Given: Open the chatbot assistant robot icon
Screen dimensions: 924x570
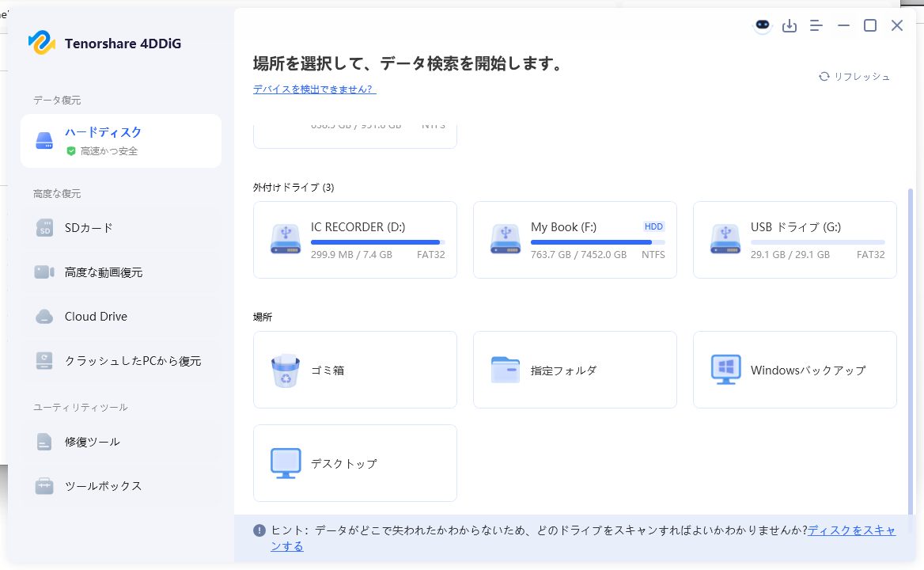Looking at the screenshot, I should click(762, 26).
